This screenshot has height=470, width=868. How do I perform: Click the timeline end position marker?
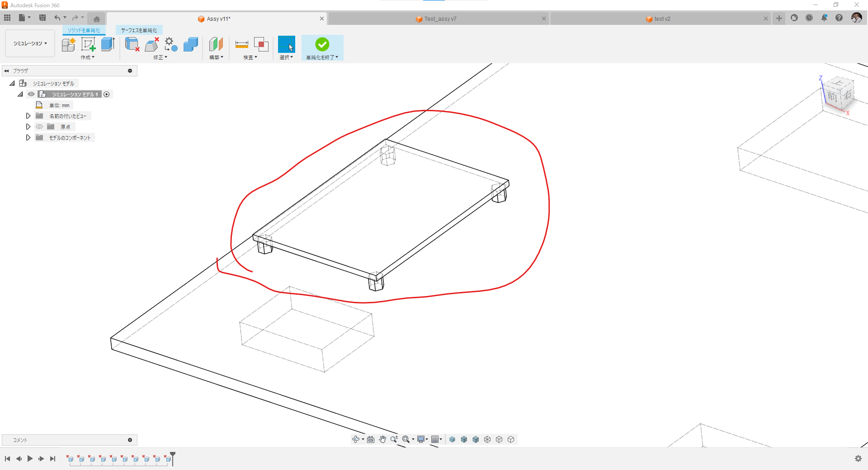173,458
